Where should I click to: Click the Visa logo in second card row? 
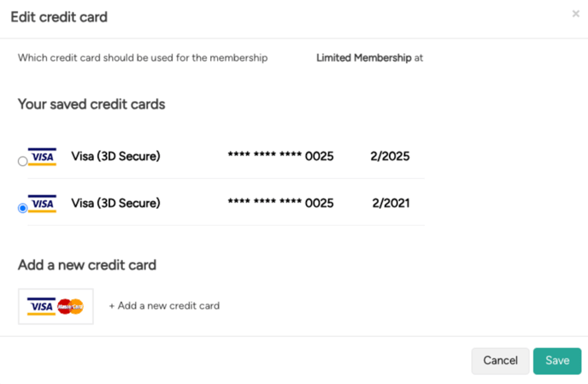[x=42, y=204]
